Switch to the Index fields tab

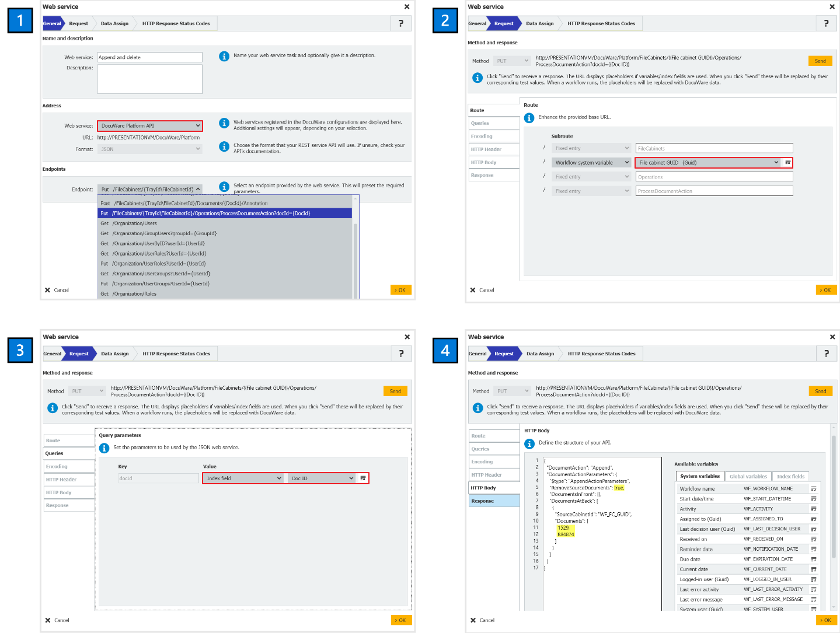click(790, 477)
